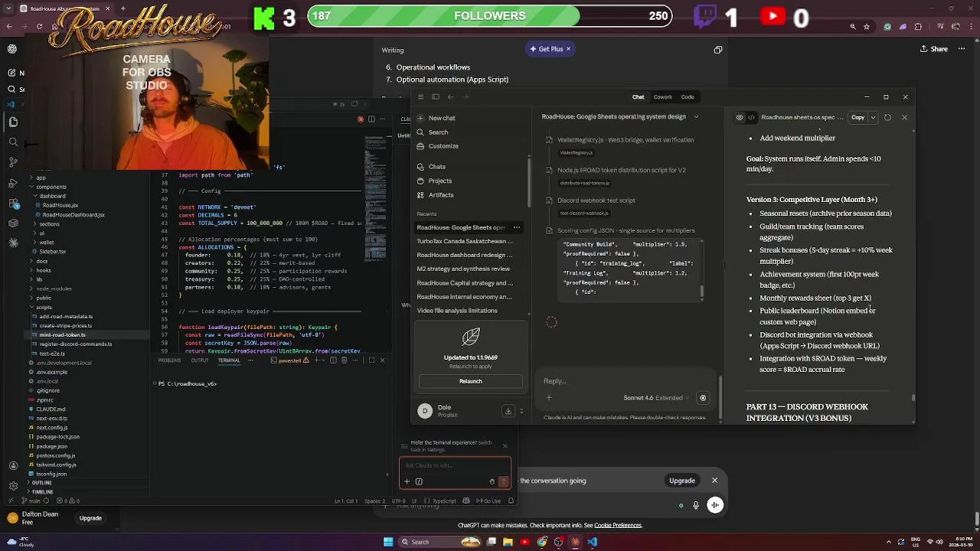This screenshot has height=551, width=980.
Task: Open the Cookie Preferences link
Action: coord(618,526)
